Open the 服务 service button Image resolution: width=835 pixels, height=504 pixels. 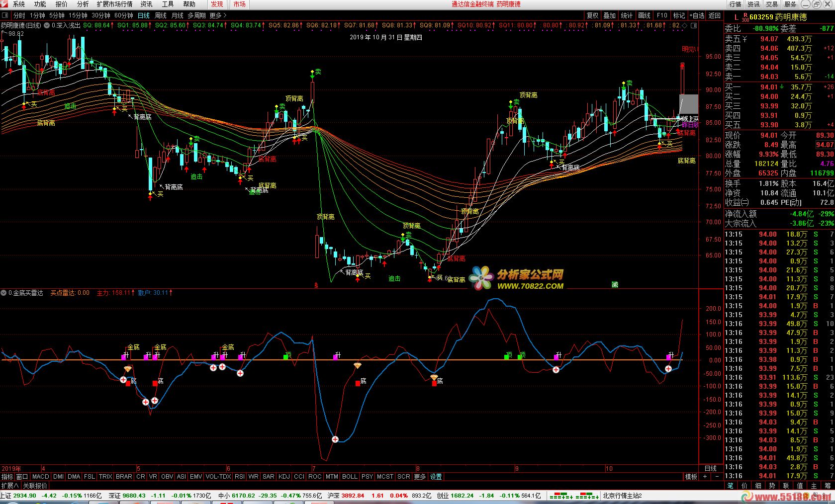790,4
